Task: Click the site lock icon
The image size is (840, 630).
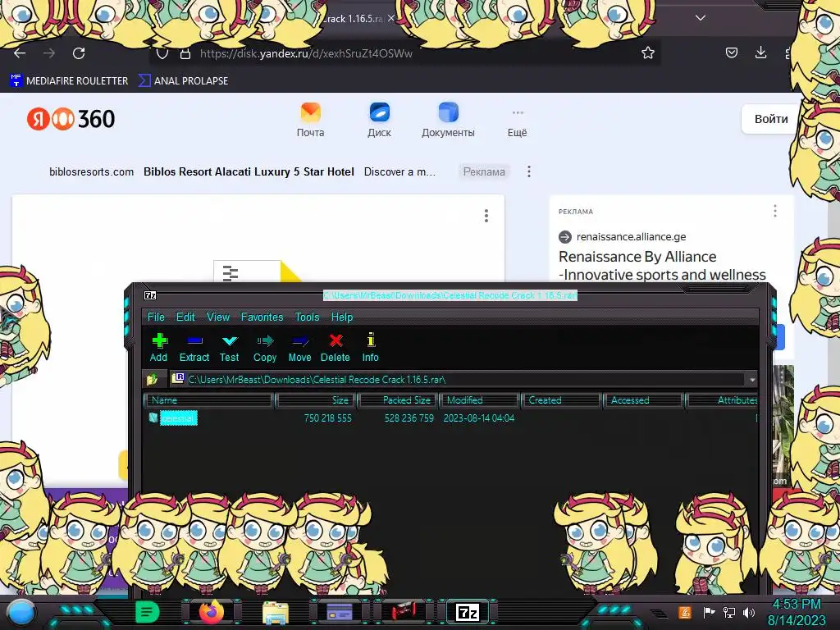Action: click(185, 53)
